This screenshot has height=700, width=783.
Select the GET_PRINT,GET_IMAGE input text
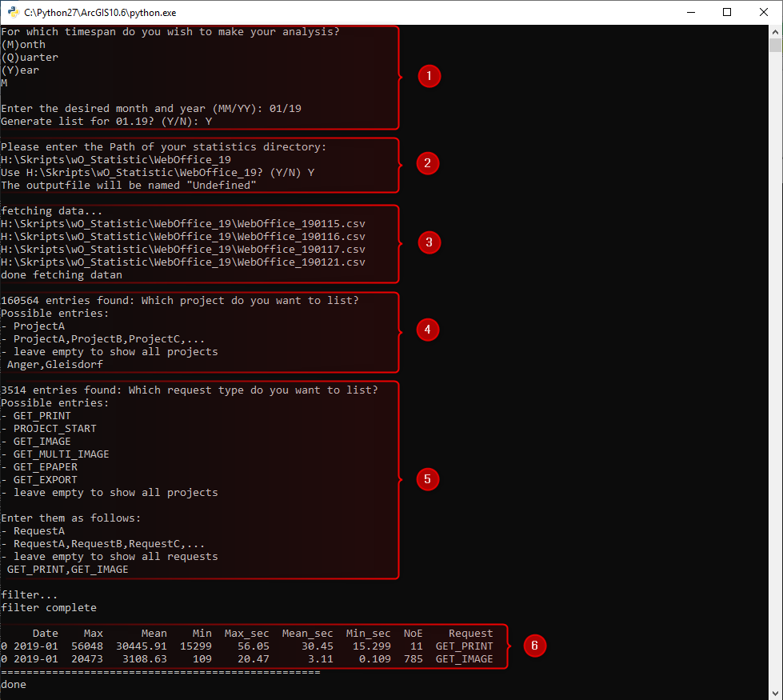click(68, 569)
